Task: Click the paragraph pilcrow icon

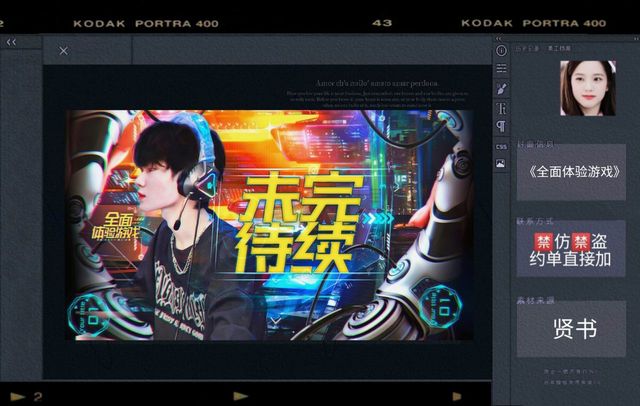Action: [501, 126]
